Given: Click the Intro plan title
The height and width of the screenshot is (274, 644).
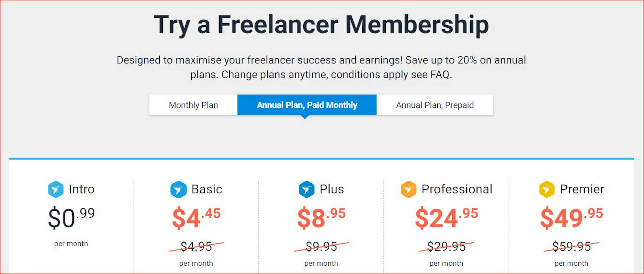Looking at the screenshot, I should 82,189.
